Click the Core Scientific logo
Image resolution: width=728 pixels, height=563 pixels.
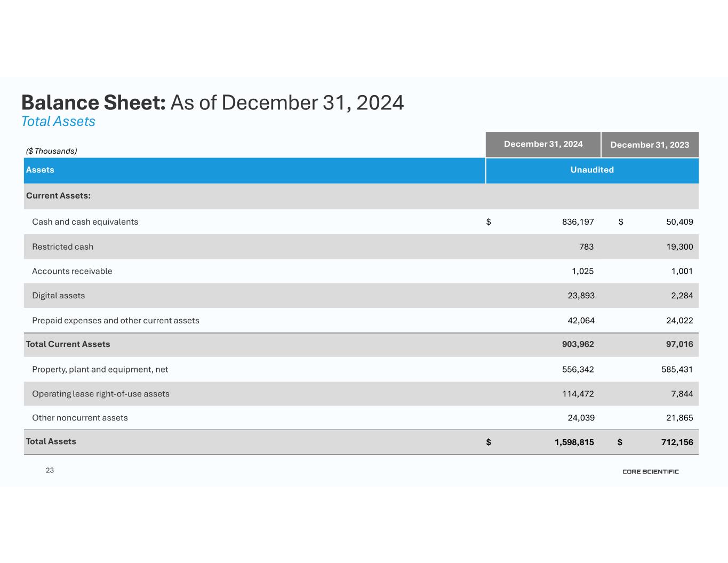650,471
